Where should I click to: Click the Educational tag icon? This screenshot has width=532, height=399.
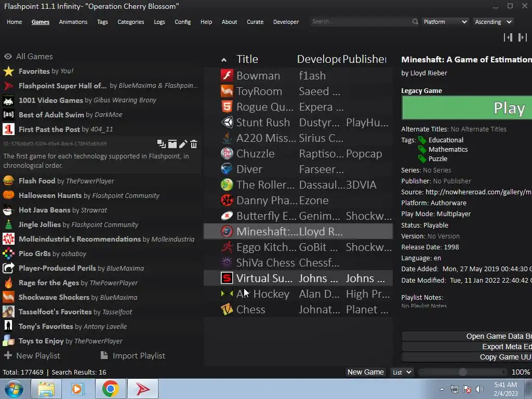(x=422, y=140)
